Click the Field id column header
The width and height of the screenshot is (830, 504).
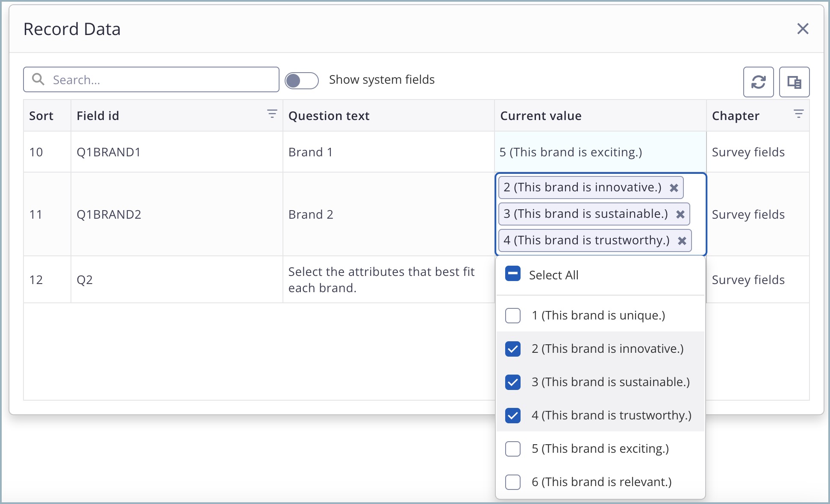point(177,116)
